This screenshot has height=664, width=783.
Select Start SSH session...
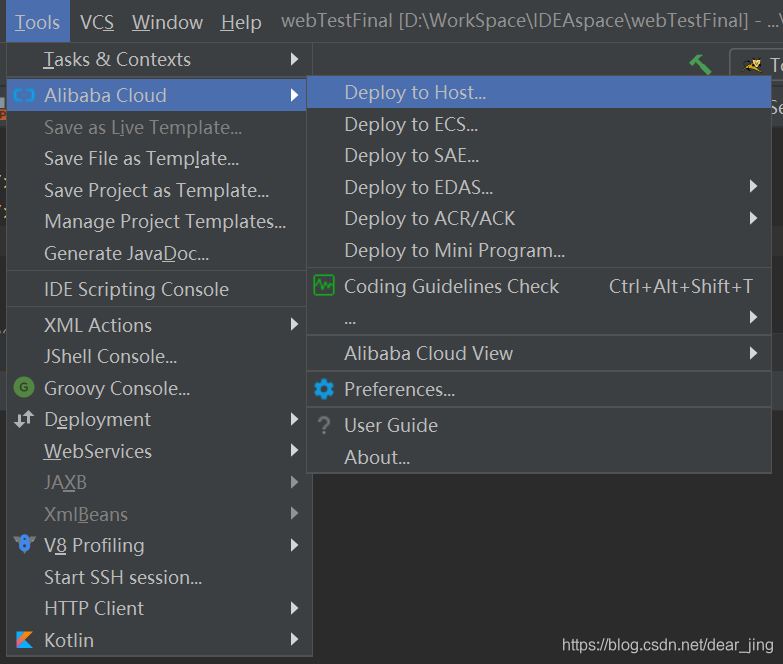point(157,577)
